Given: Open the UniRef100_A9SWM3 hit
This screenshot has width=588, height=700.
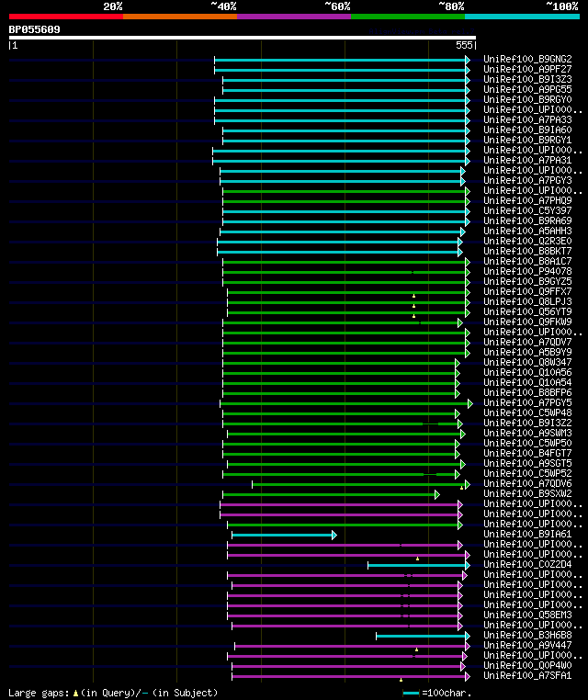Looking at the screenshot, I should pos(527,433).
